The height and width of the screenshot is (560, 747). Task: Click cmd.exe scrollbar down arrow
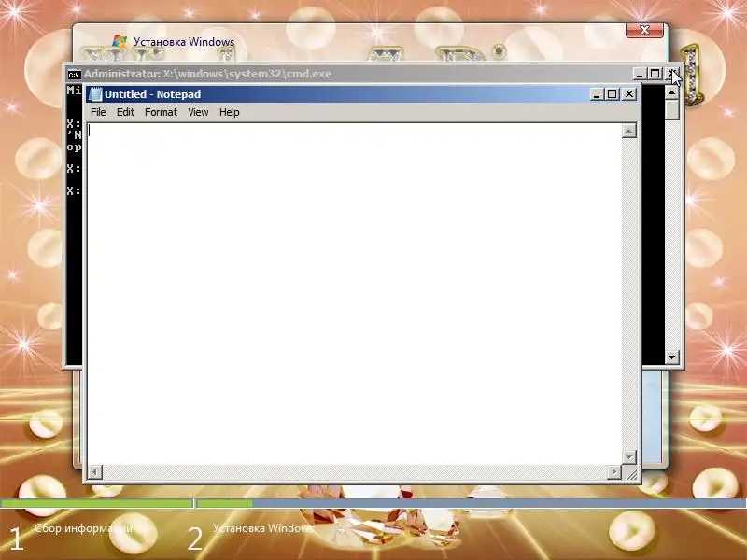[671, 357]
